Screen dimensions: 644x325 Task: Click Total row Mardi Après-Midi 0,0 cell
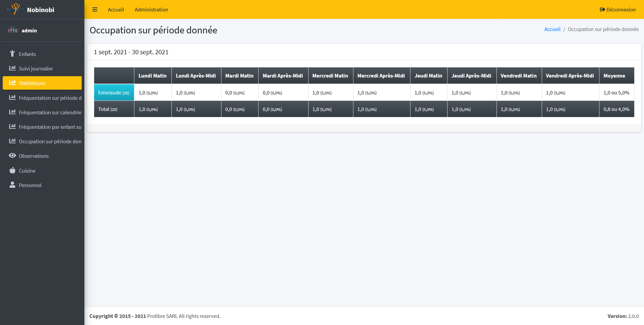tap(283, 109)
